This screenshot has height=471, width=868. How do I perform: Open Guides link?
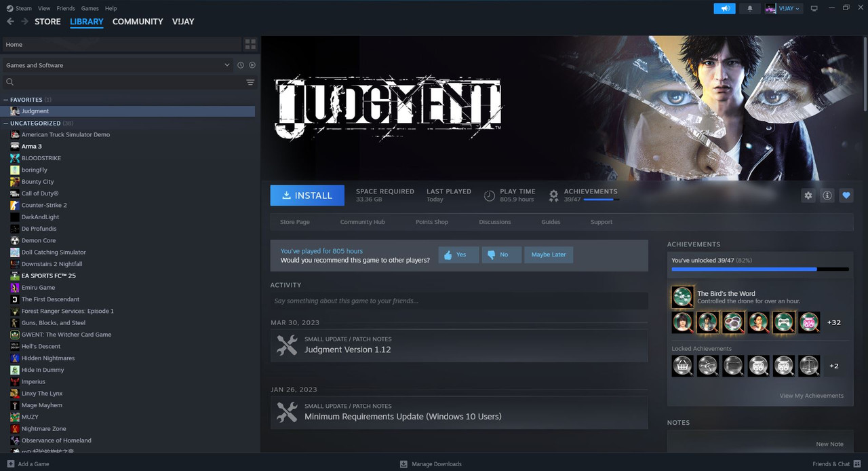551,222
